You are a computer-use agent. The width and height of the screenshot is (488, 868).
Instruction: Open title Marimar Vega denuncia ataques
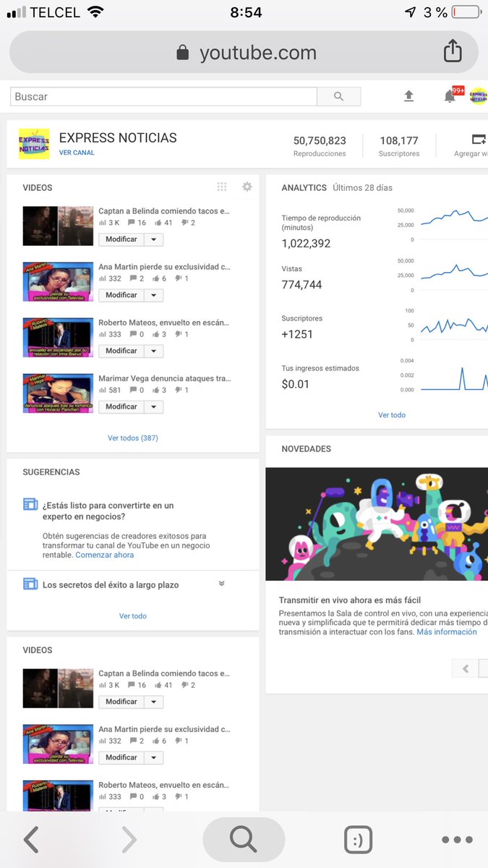[165, 378]
